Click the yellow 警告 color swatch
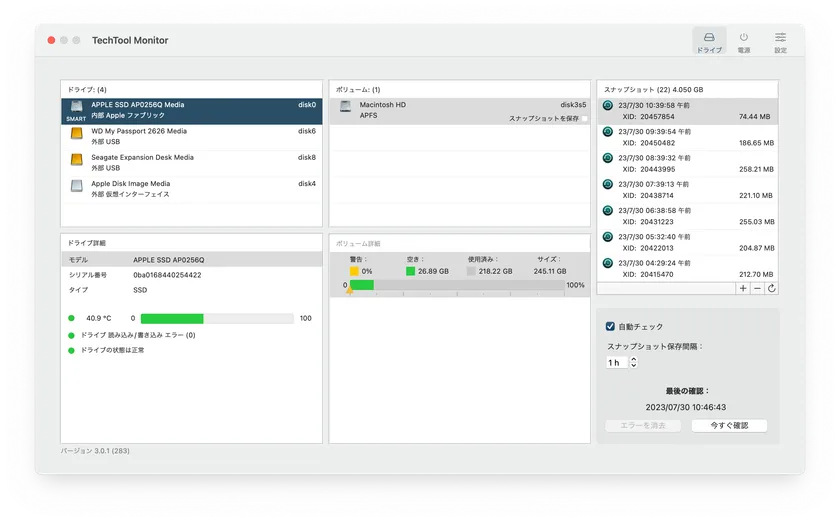840x521 pixels. pos(354,271)
